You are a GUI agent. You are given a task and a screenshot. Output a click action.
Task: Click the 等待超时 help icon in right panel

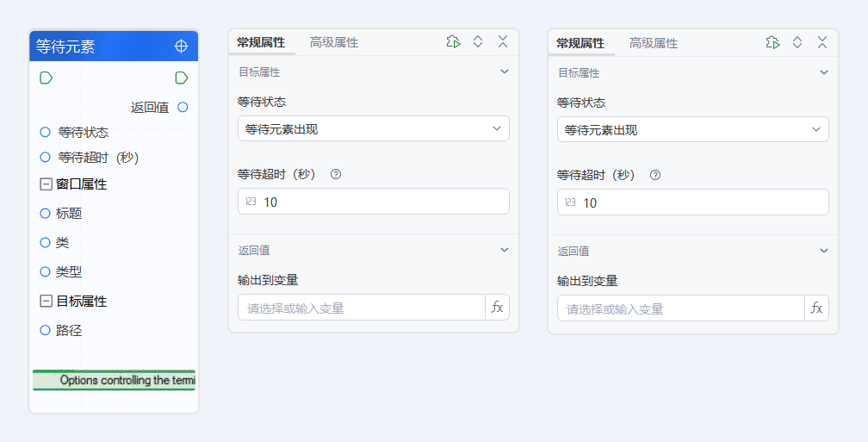pos(654,175)
